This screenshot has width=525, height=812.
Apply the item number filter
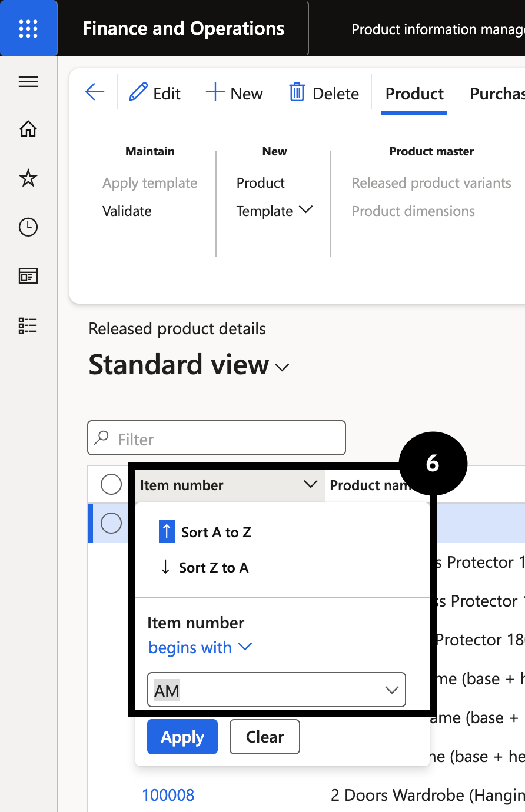click(182, 737)
